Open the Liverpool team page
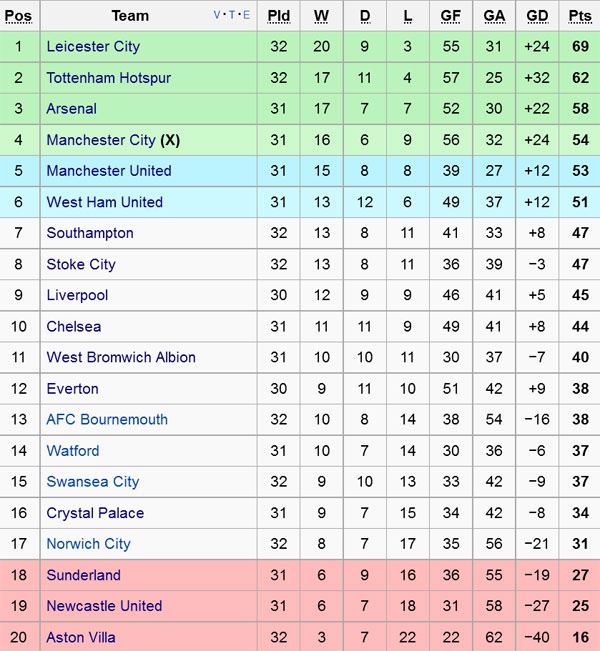 77,296
